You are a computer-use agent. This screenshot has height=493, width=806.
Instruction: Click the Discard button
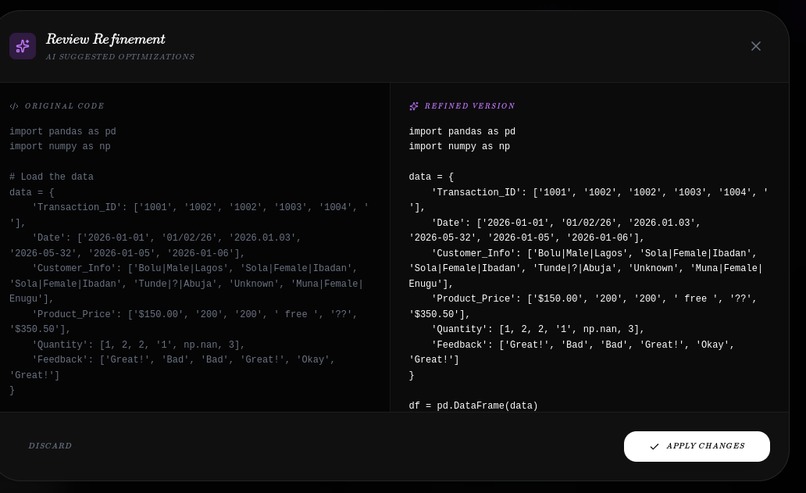50,446
